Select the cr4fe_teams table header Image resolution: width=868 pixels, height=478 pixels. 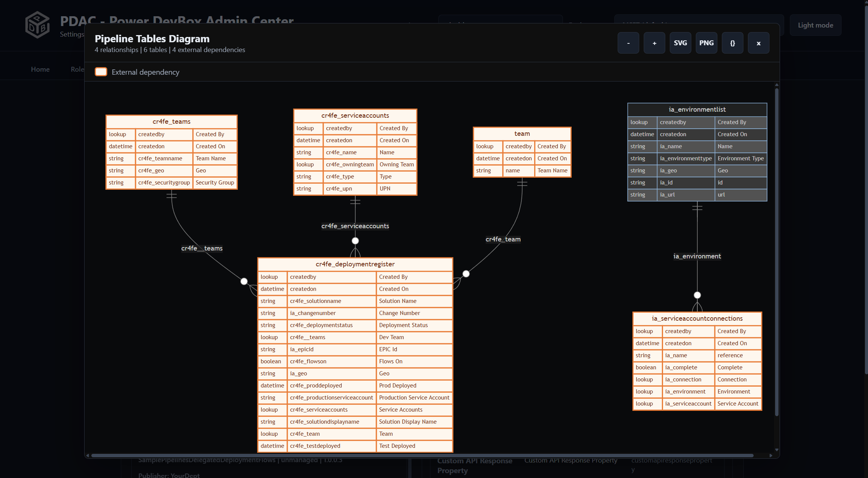click(171, 121)
